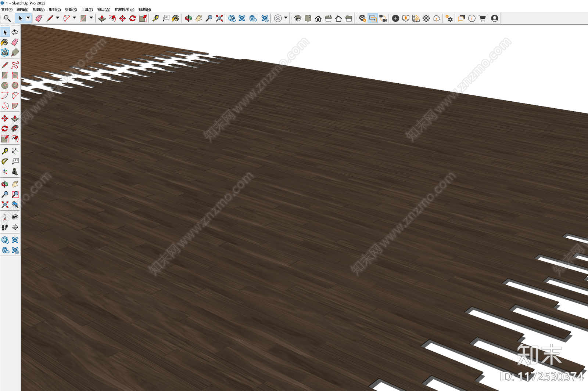Screen dimensions: 588x391
Task: Select the Arc tool in top toolbar
Action: [x=67, y=18]
